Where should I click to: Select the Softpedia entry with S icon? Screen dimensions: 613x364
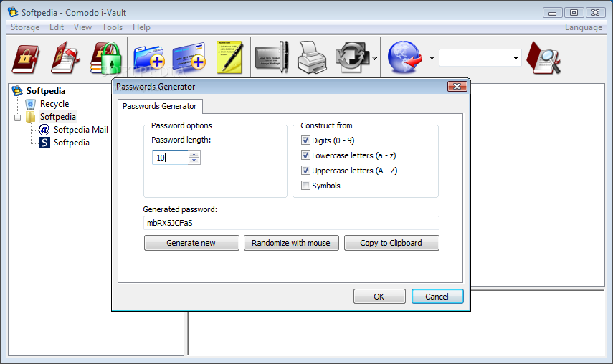72,143
